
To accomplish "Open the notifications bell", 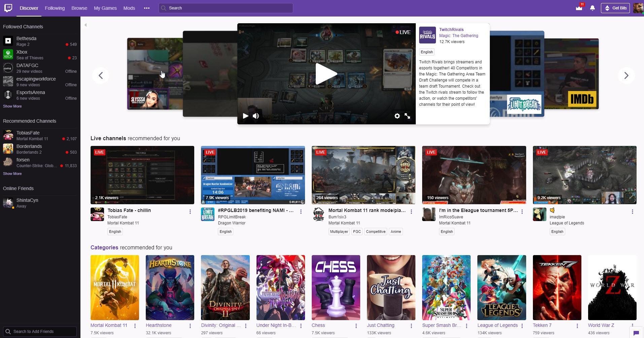I will (x=592, y=8).
